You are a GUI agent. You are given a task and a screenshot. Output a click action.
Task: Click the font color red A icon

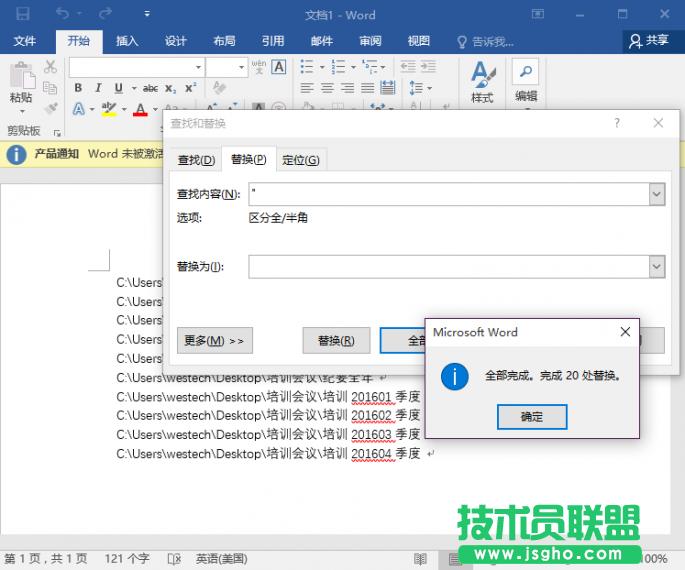tap(140, 109)
